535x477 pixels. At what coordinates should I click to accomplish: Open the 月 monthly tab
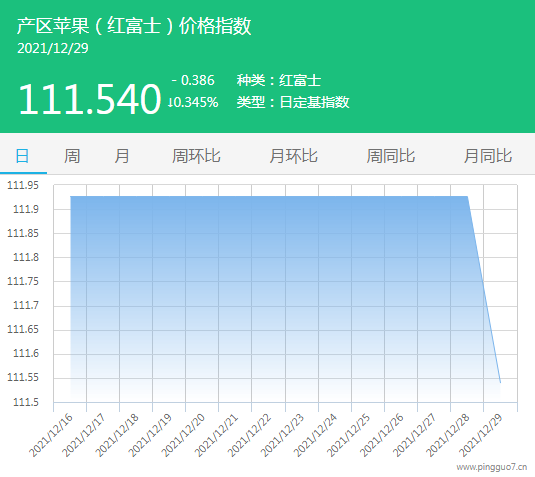122,156
